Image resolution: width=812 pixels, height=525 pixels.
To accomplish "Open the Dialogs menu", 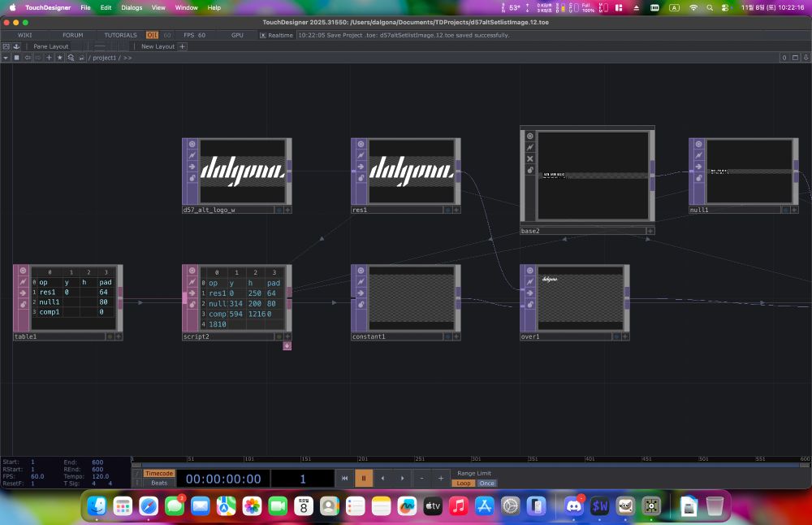I will point(132,8).
